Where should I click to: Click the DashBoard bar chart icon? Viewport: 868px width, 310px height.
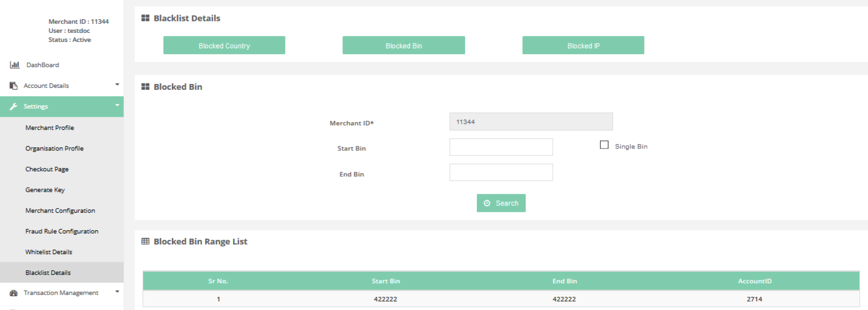(15, 65)
